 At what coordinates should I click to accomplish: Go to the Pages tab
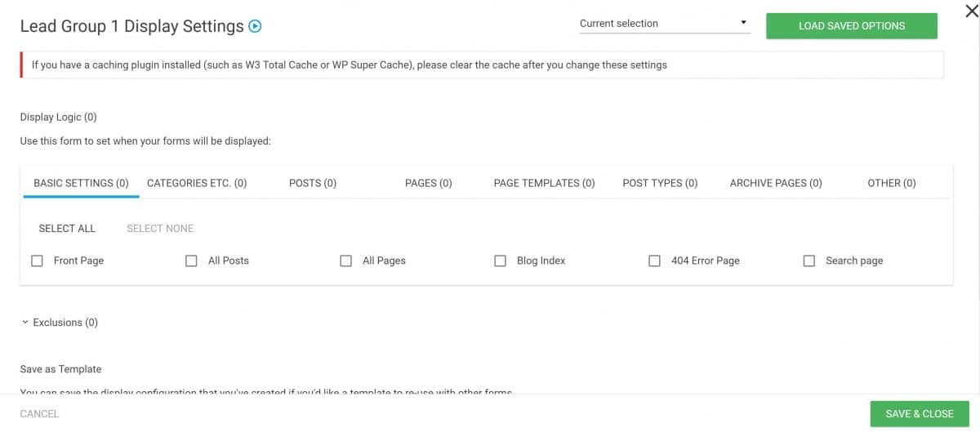point(429,183)
